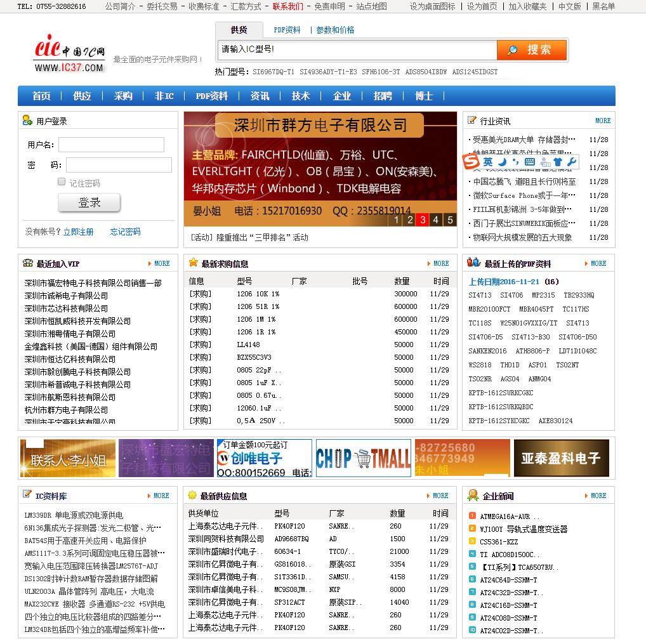Screen dimensions: 646x644
Task: Open 供应 navigation menu item
Action: click(82, 96)
